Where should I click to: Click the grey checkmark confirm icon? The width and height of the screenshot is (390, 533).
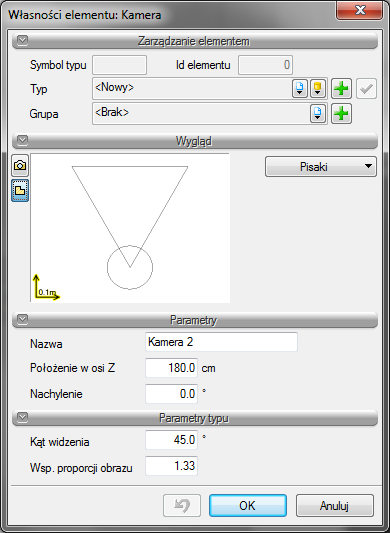tap(366, 89)
